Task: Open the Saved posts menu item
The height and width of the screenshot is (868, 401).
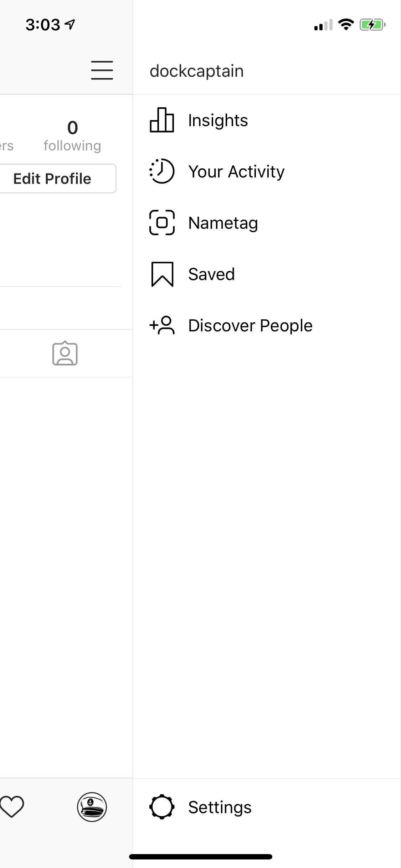Action: pyautogui.click(x=211, y=274)
